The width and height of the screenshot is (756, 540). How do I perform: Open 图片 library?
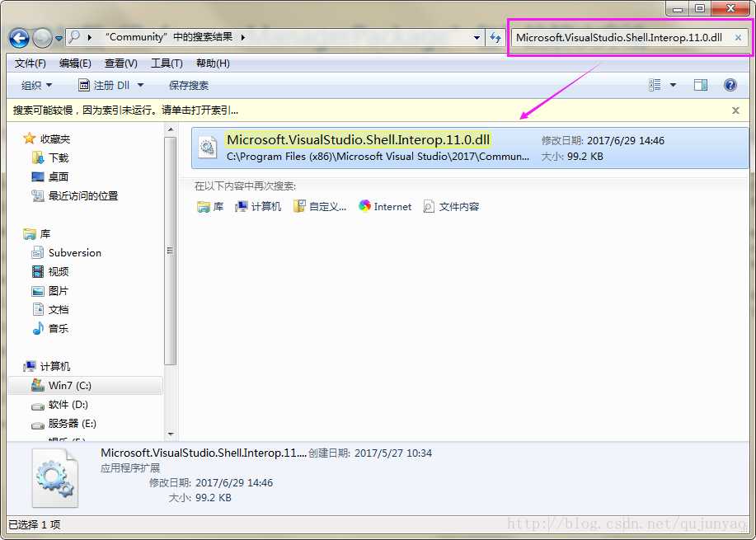point(50,291)
